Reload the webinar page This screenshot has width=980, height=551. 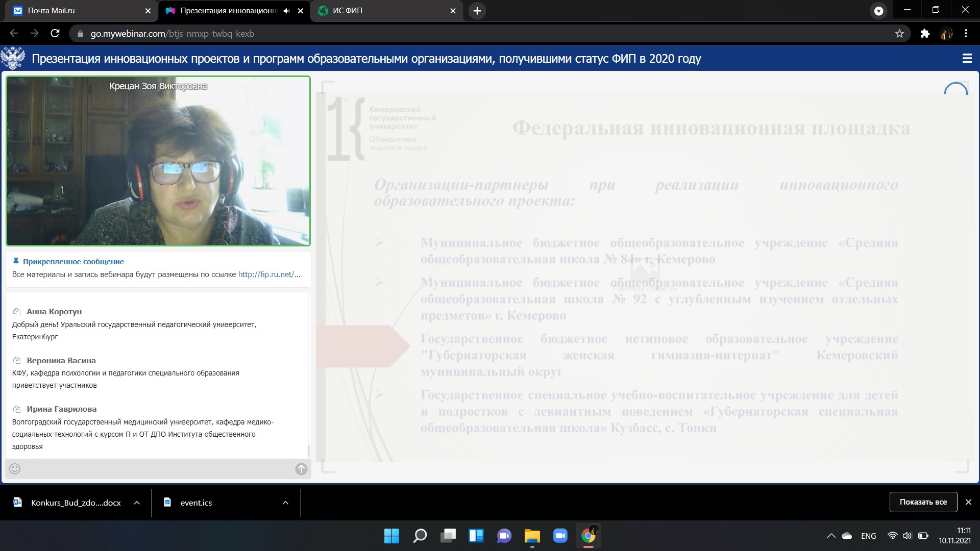pos(55,34)
